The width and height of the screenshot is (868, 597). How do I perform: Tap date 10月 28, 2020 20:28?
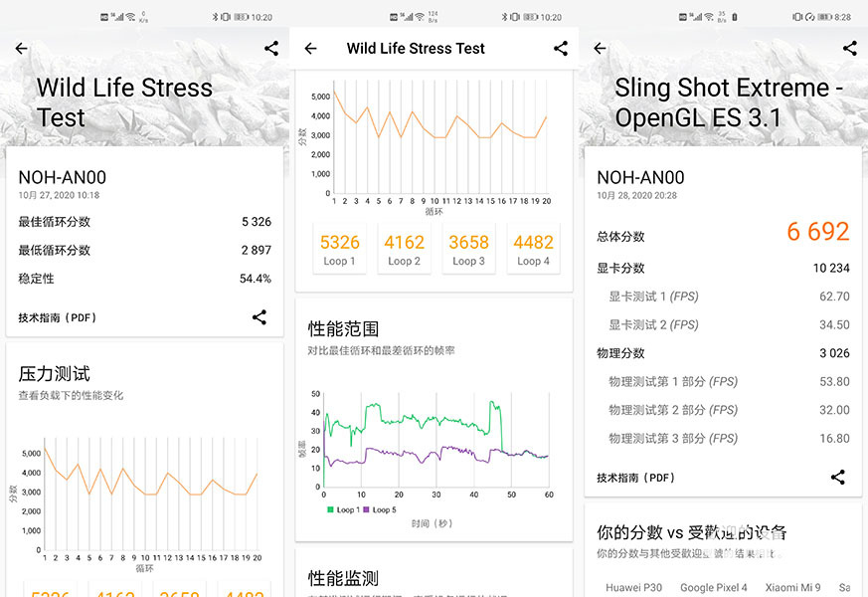[636, 195]
